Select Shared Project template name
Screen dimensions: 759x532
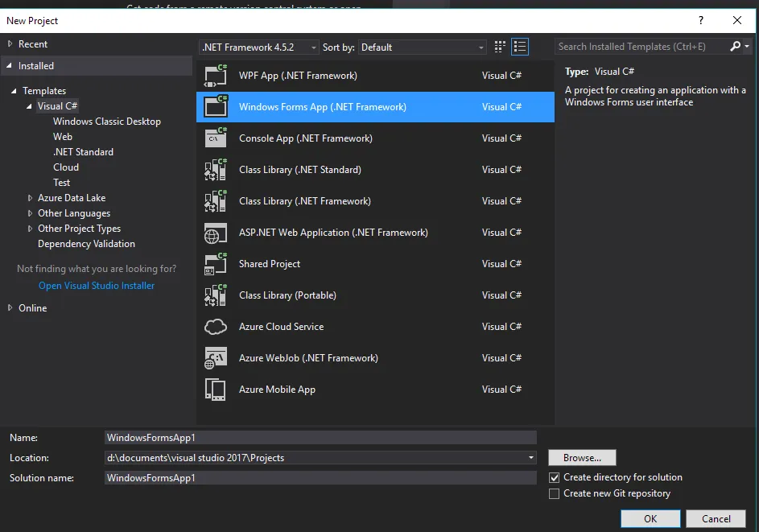pyautogui.click(x=270, y=264)
